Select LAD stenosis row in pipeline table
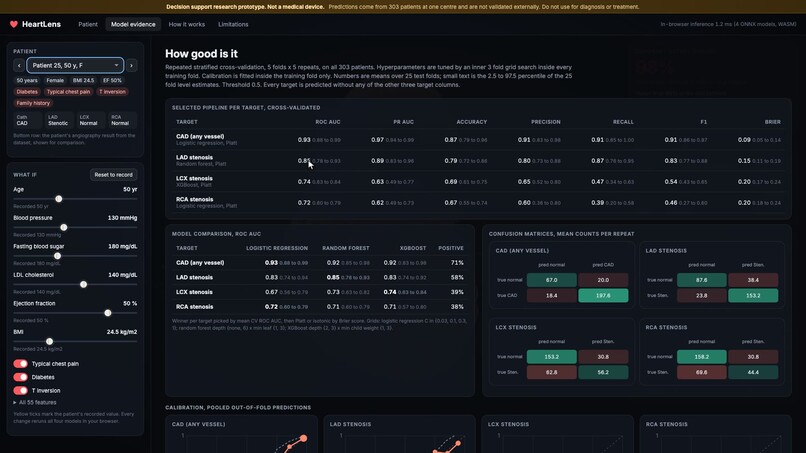806x453 pixels. coord(478,160)
